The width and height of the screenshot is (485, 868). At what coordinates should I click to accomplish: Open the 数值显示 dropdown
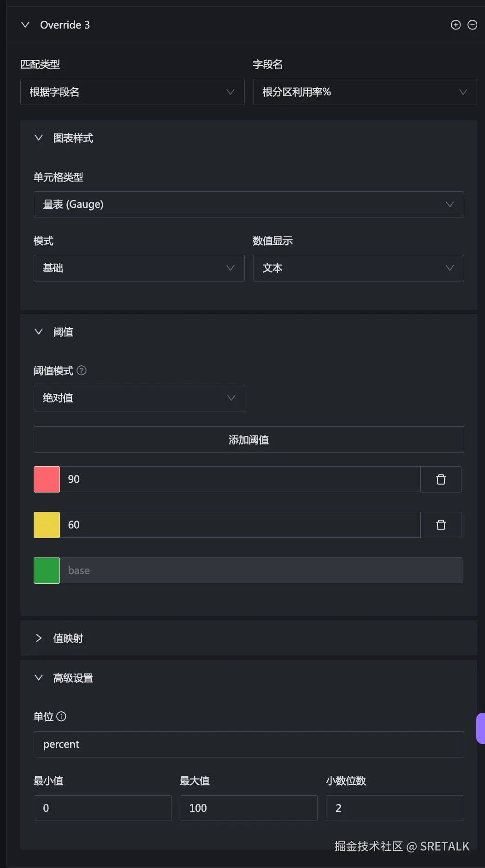coord(358,268)
